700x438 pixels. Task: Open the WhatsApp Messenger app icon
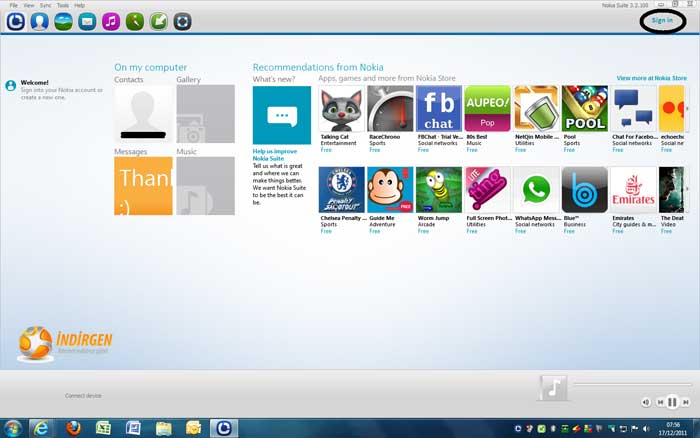coord(536,190)
